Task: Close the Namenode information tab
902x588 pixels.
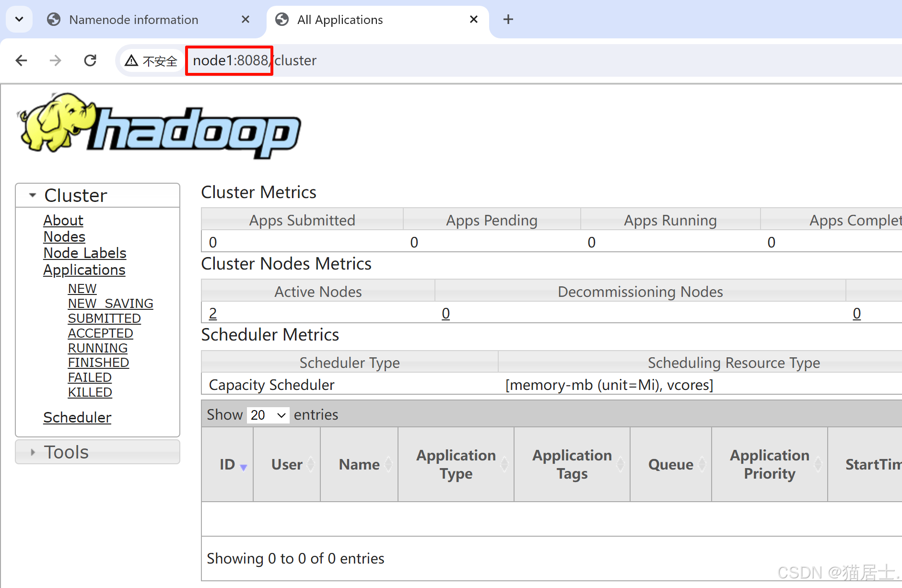Action: pos(246,19)
